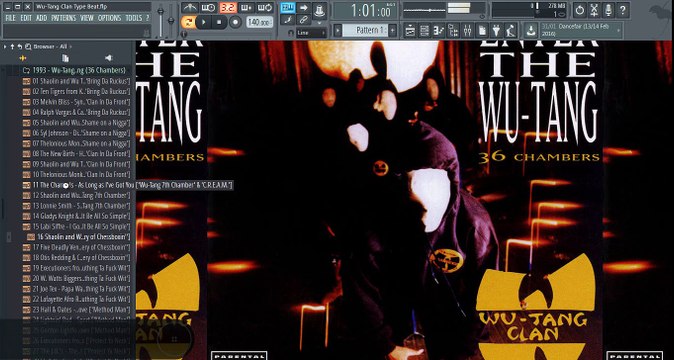Select sample 16 Shaolin and Wu..ery of Chessboxin
The width and height of the screenshot is (674, 360).
(x=79, y=237)
